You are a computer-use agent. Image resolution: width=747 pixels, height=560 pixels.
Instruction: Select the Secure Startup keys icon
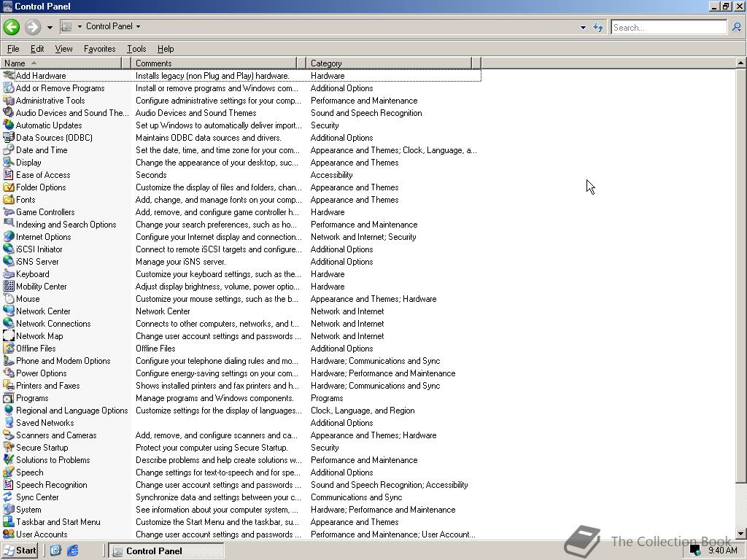(9, 447)
